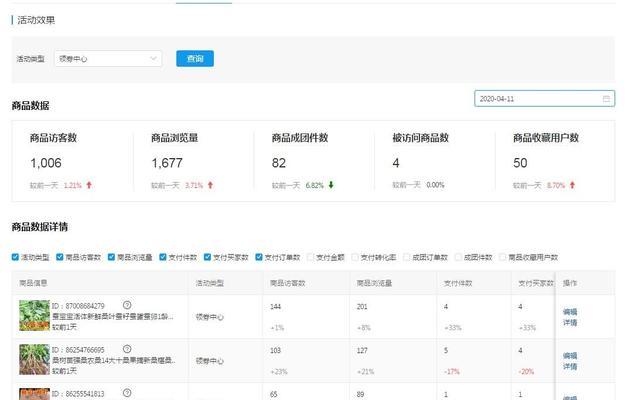Viewport: 638px width, 400px height.
Task: Uncheck the 活动类型 column checkbox
Action: 15,257
